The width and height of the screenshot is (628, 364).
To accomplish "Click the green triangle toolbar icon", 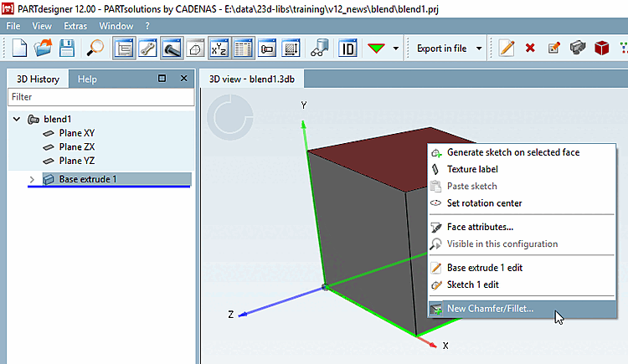I will [x=376, y=49].
